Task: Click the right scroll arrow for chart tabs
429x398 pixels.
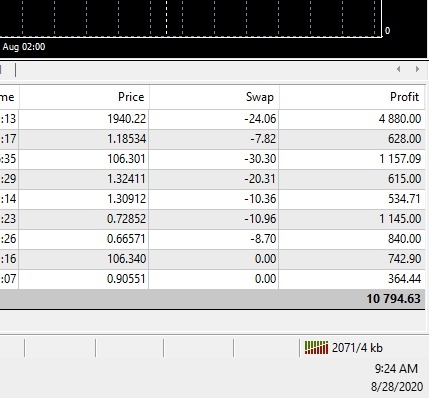Action: pos(417,69)
